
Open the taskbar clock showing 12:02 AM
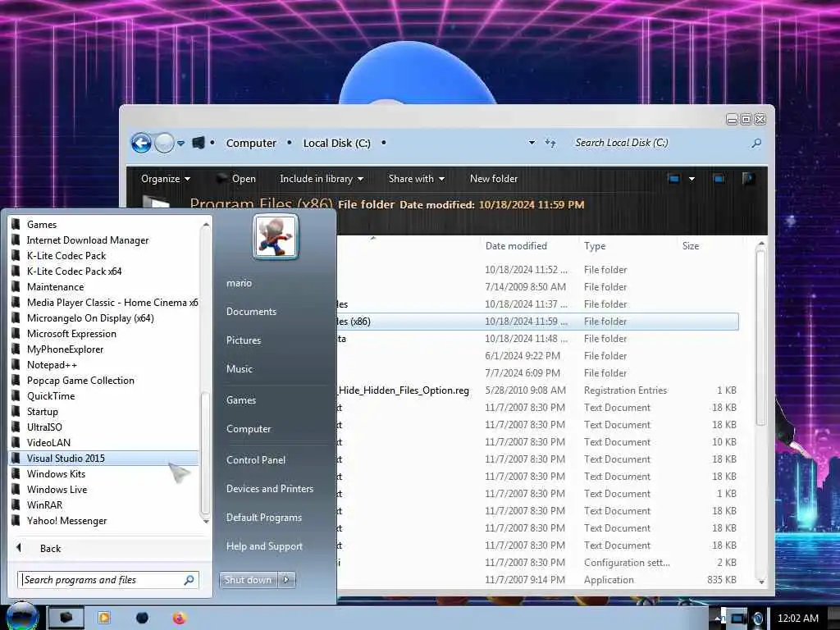797,619
